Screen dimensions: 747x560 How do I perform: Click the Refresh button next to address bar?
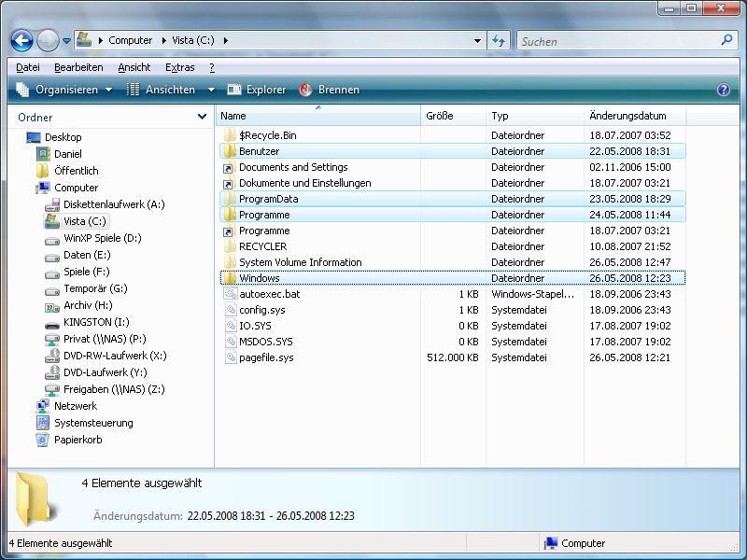[x=499, y=41]
